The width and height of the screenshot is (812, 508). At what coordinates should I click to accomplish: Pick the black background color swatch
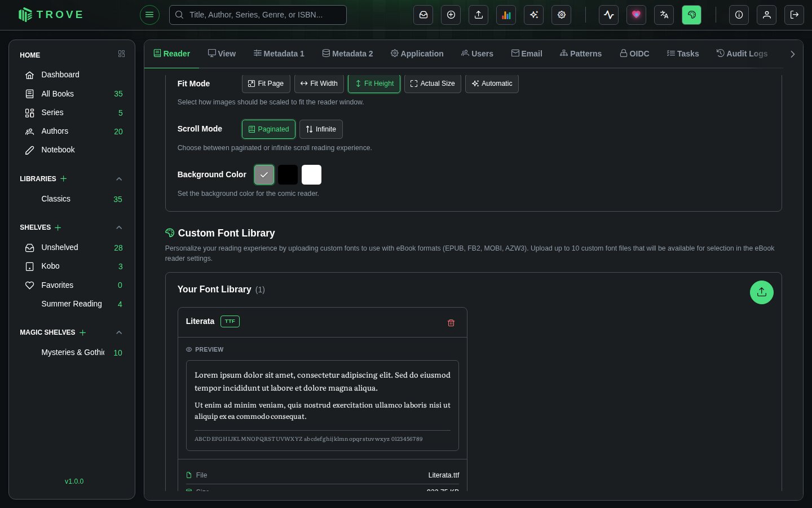288,175
